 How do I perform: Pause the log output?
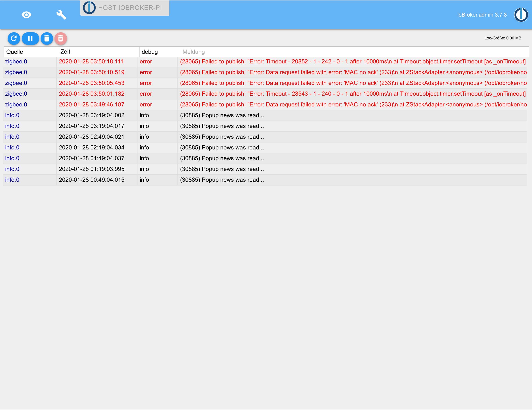[30, 39]
